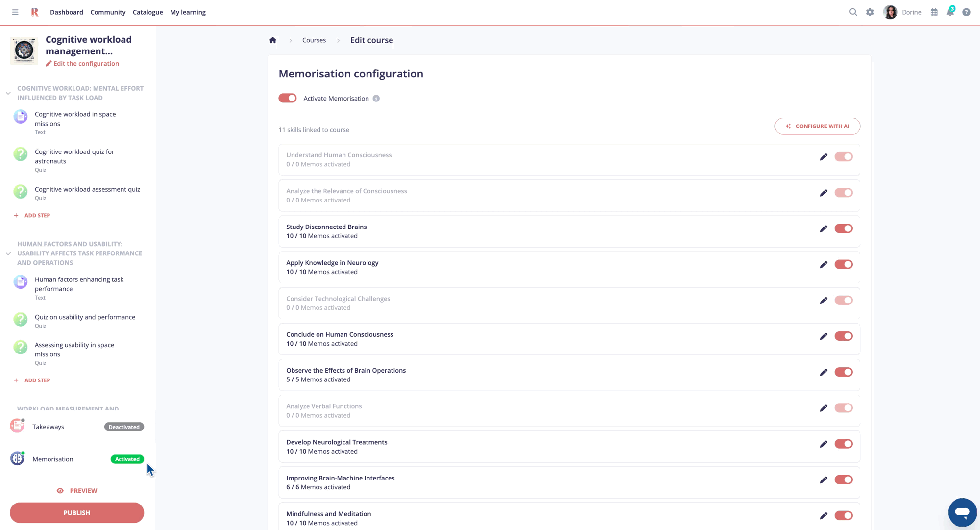Click the Publish button
Image resolution: width=980 pixels, height=530 pixels.
pos(77,513)
